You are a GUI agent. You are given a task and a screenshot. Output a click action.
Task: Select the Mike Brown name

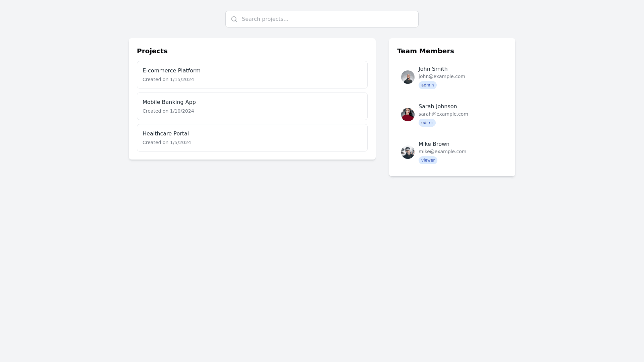tap(434, 144)
